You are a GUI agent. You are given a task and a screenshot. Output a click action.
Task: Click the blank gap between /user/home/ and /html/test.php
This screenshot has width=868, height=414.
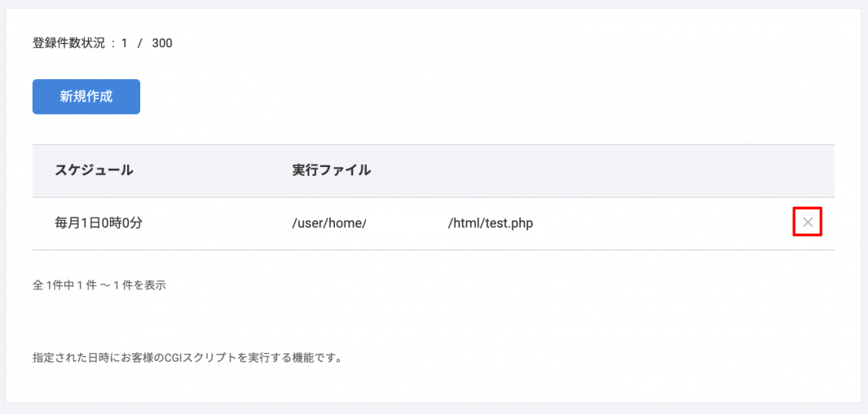coord(407,222)
